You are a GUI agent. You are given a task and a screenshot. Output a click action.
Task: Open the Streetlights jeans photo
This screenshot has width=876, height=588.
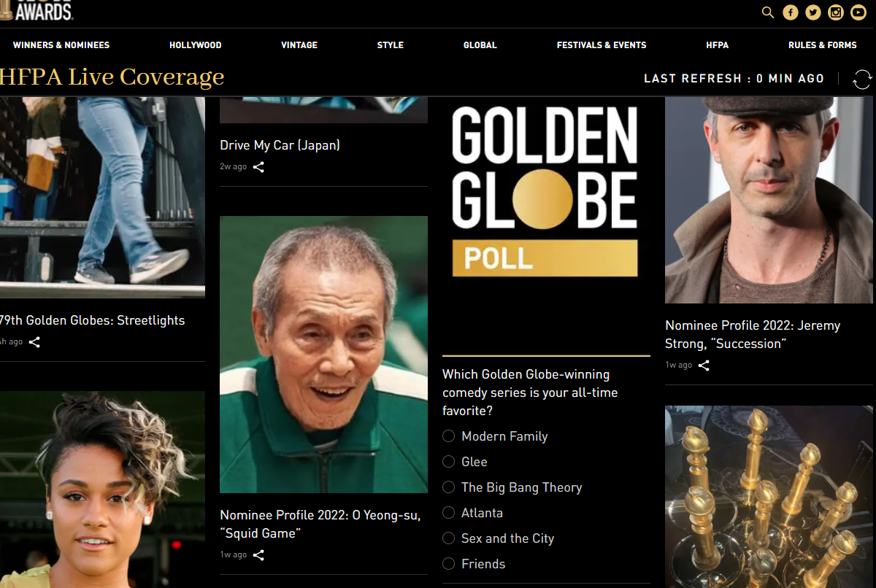[102, 197]
